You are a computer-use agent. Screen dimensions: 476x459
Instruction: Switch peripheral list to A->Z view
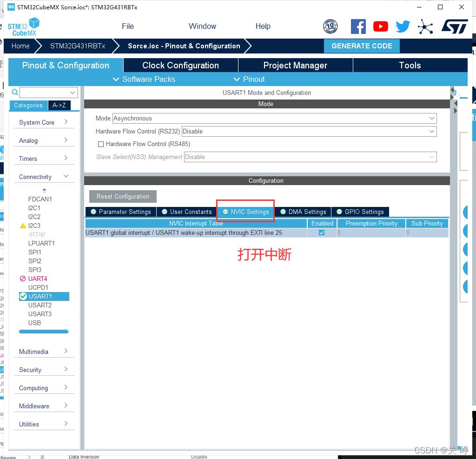click(59, 106)
